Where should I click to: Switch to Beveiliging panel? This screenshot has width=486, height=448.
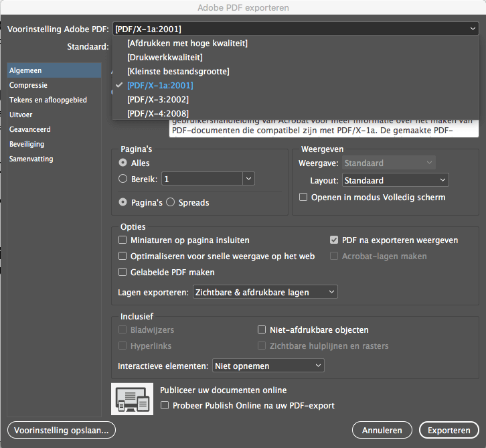point(54,144)
